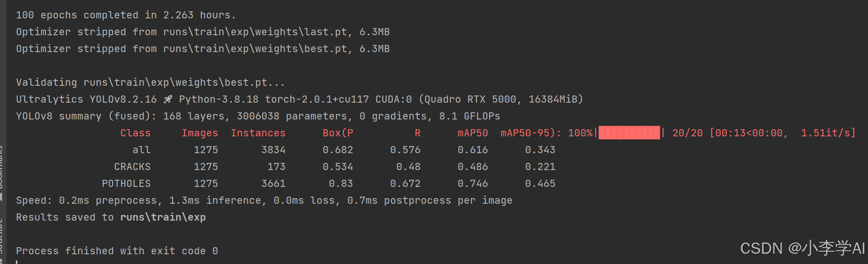The width and height of the screenshot is (868, 264).
Task: Click the rocket icon after YOLOv8.2.16
Action: (x=168, y=99)
